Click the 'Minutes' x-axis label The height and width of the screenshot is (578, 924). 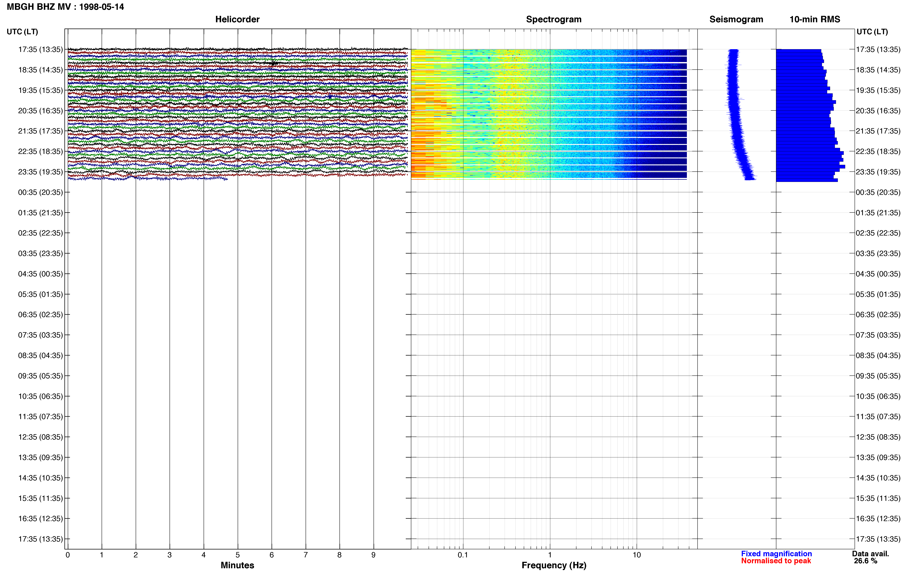(x=237, y=565)
